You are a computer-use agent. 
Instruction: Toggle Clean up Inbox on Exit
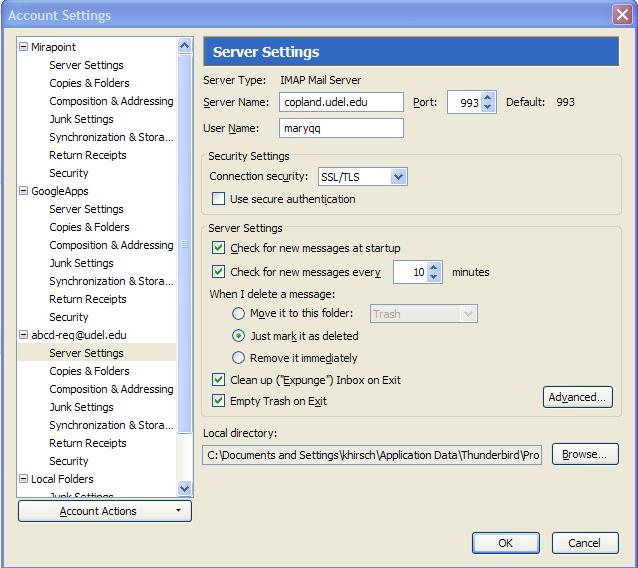219,380
